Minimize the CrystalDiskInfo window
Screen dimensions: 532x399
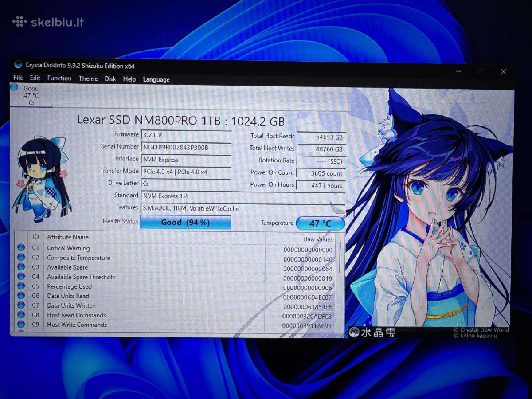click(459, 71)
